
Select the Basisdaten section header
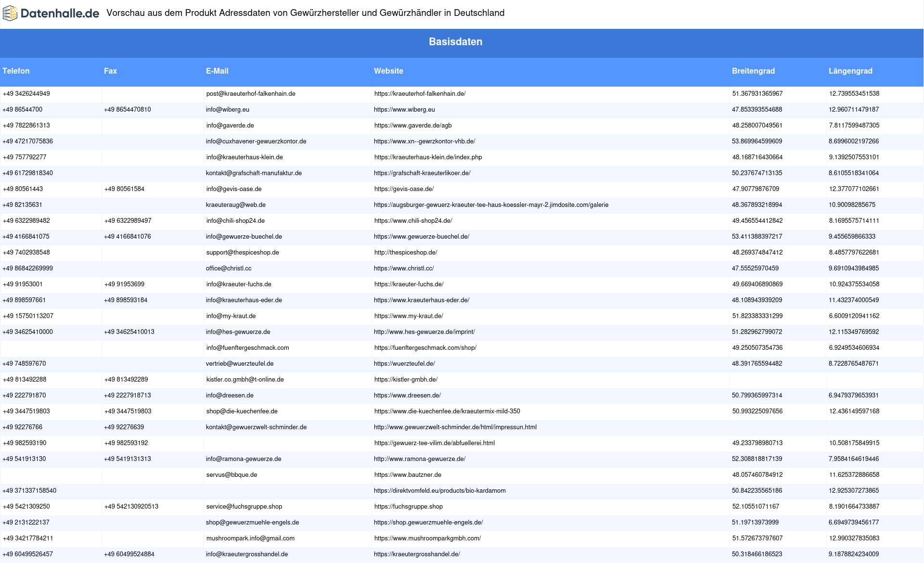coord(456,42)
